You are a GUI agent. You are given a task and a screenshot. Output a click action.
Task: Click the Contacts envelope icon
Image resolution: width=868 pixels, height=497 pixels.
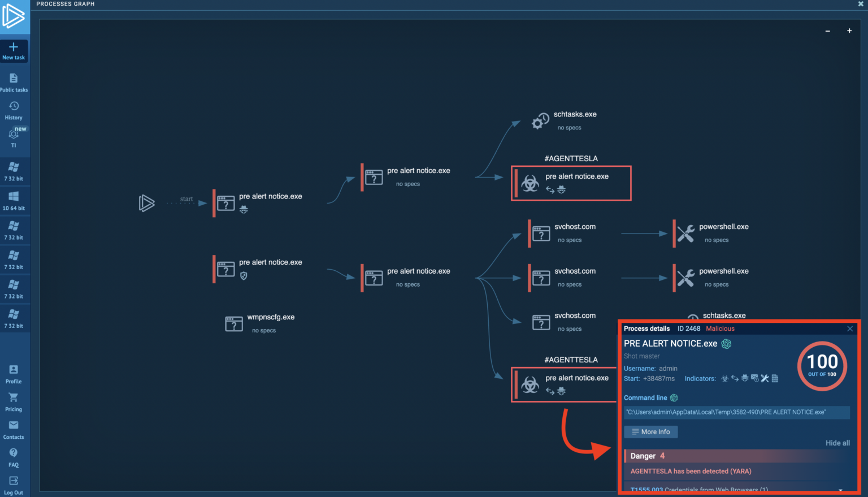pos(14,425)
